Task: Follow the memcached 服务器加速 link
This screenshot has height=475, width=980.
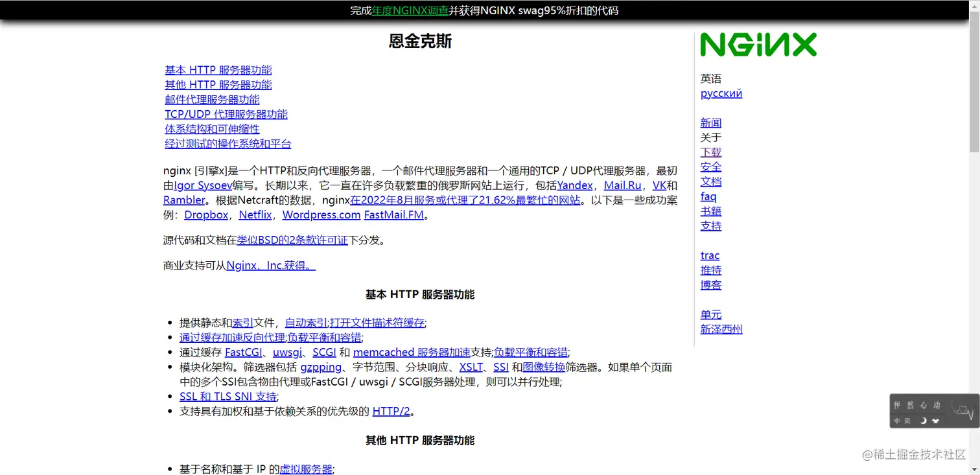Action: pyautogui.click(x=412, y=353)
